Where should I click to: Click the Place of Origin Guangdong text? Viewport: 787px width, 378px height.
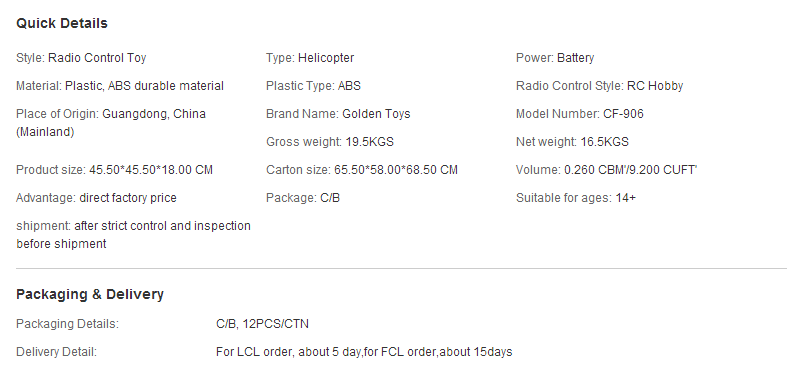click(111, 123)
